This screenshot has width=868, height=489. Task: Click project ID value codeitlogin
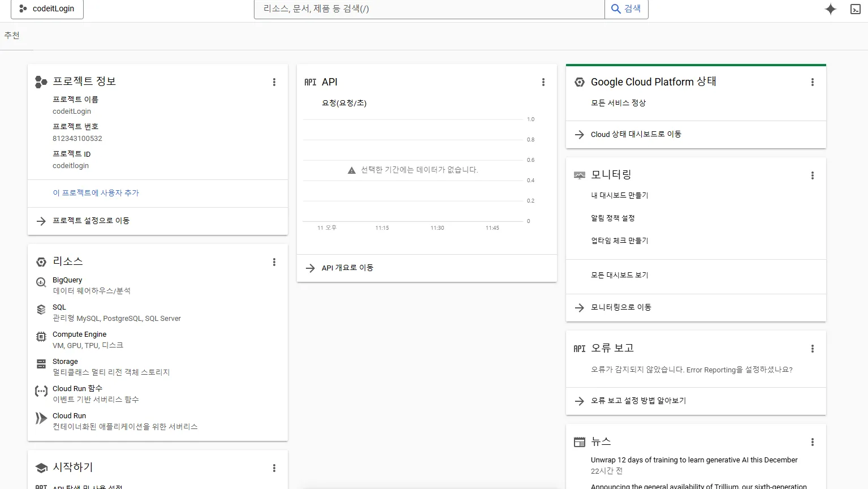[x=71, y=166]
